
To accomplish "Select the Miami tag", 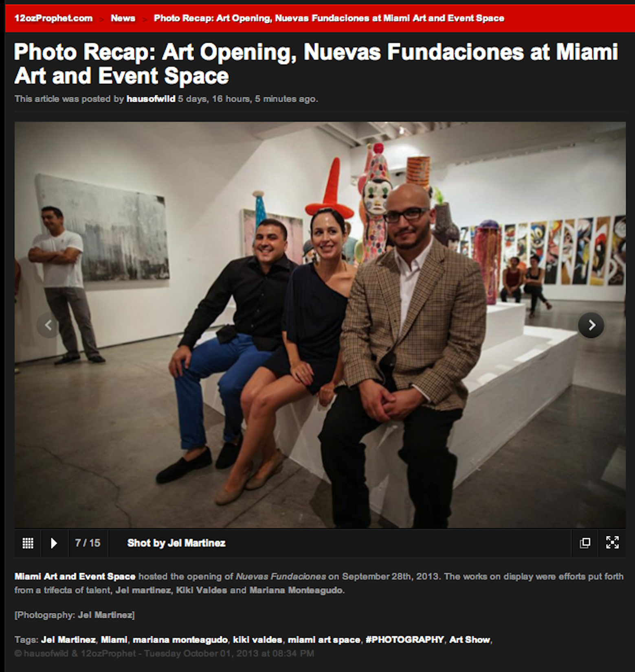I will click(x=114, y=640).
